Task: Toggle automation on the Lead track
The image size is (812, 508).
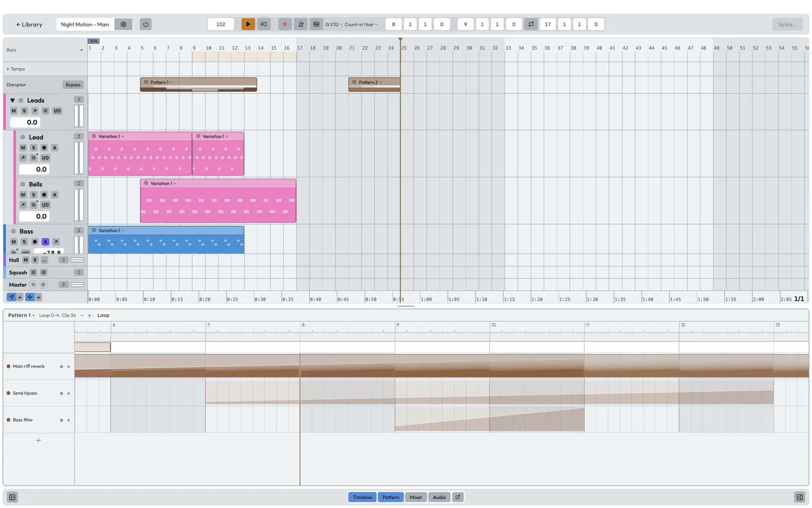Action: coord(55,148)
